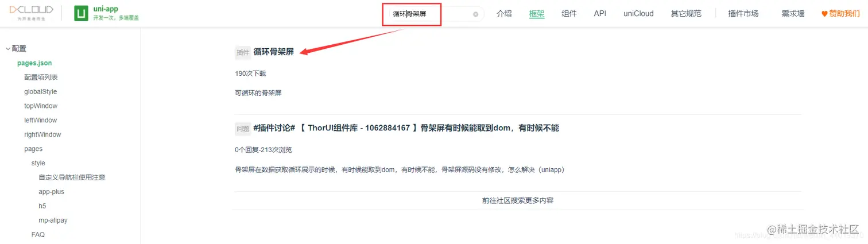Open the 组件 nav tab

pyautogui.click(x=569, y=13)
